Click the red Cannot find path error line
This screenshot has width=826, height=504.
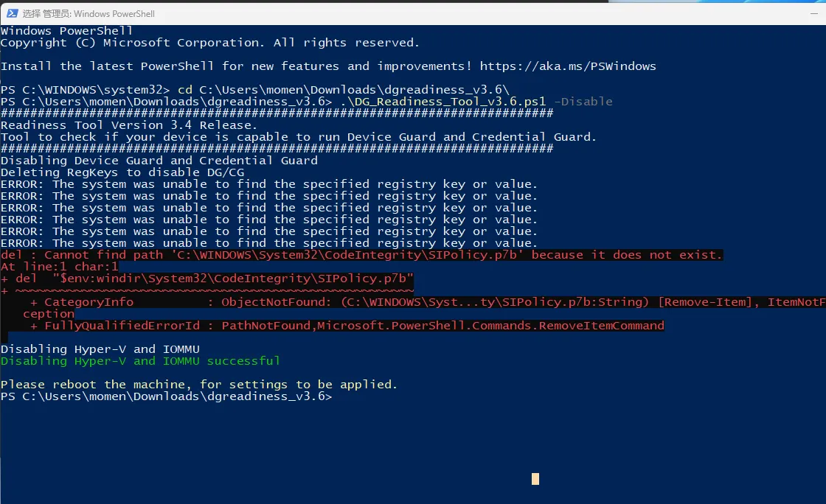[361, 255]
